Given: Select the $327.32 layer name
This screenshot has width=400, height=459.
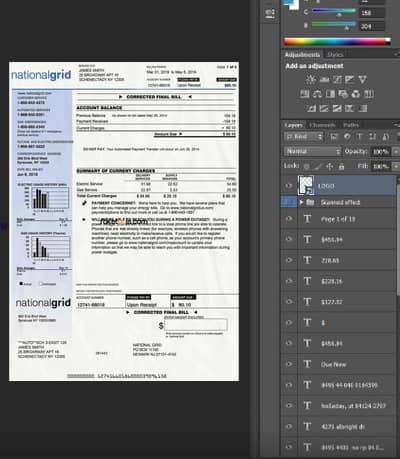Looking at the screenshot, I should [332, 302].
